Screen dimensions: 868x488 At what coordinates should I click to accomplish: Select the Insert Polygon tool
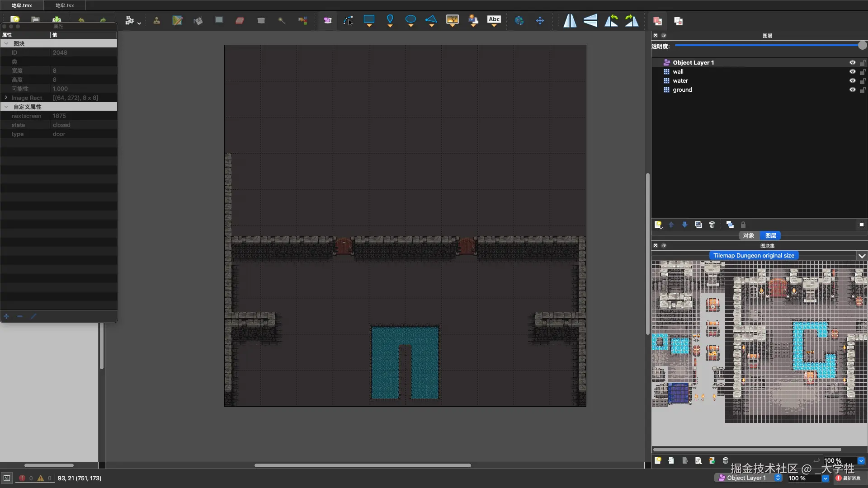point(431,20)
